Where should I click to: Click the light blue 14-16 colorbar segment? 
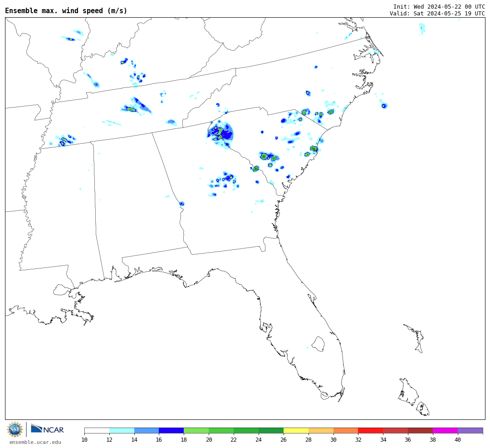point(147,430)
